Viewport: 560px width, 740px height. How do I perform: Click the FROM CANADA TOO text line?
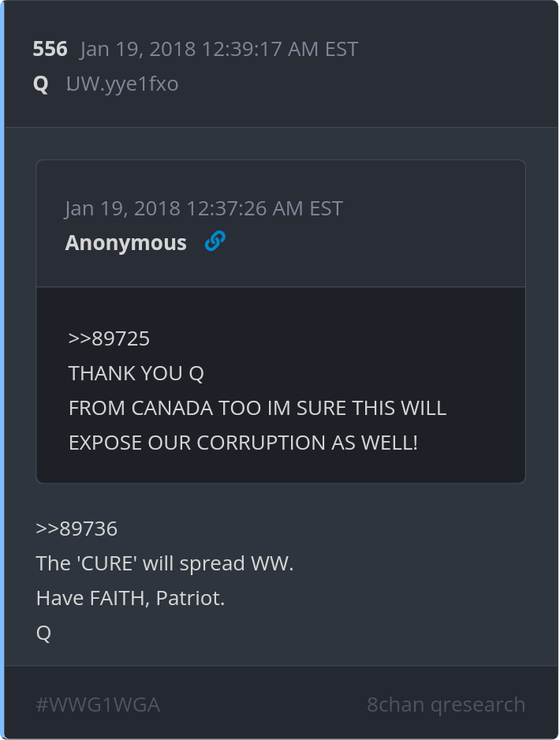[x=257, y=408]
